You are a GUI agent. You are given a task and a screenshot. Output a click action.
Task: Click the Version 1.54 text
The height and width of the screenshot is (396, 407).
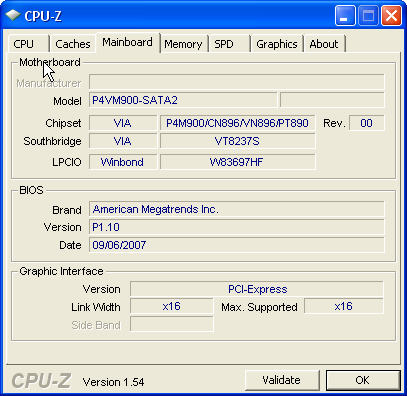(x=113, y=382)
